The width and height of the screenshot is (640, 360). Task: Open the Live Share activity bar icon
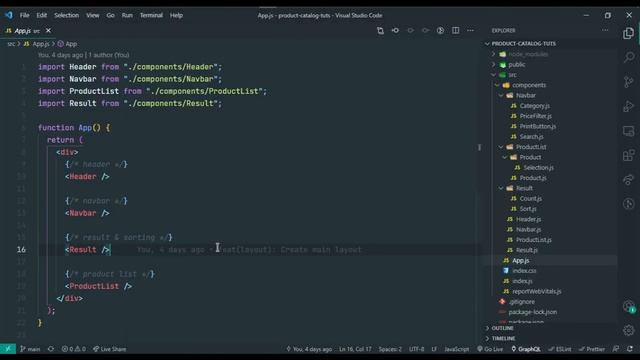[x=629, y=179]
